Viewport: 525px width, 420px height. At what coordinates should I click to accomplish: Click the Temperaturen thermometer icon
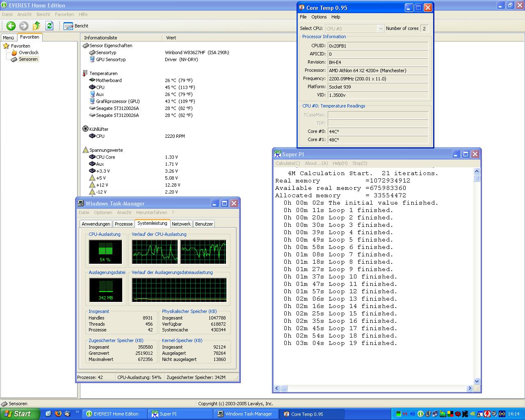[x=85, y=73]
